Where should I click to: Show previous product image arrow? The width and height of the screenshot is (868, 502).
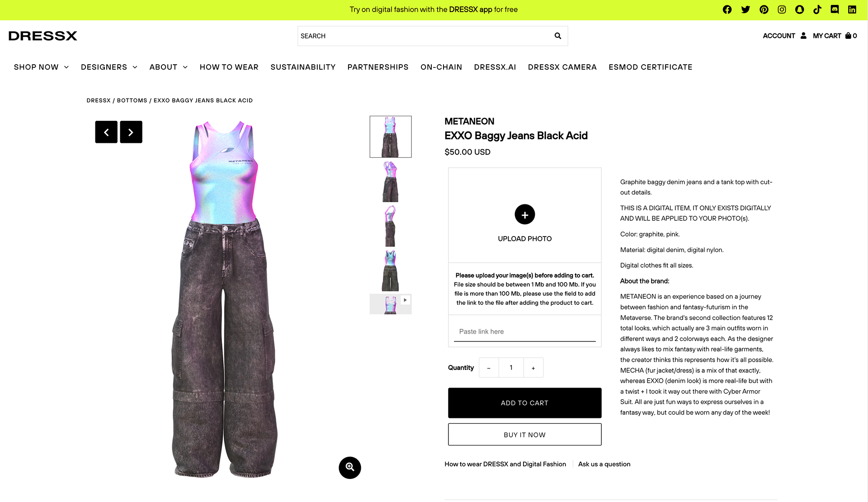pyautogui.click(x=106, y=132)
